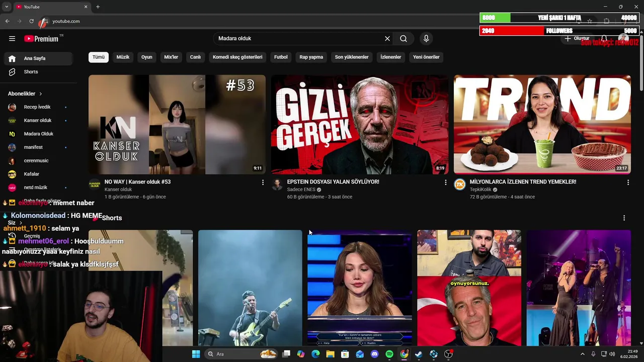
Task: Play the guitarist Shorts thumbnail
Action: [250, 288]
